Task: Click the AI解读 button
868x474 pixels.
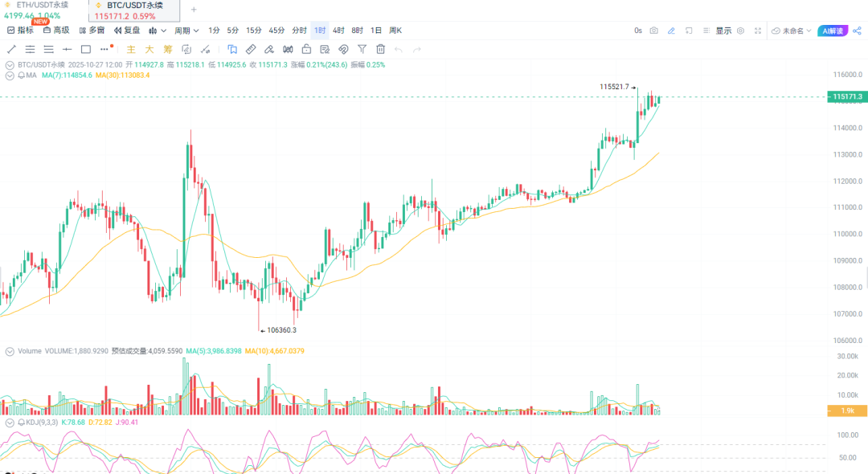Action: 833,31
